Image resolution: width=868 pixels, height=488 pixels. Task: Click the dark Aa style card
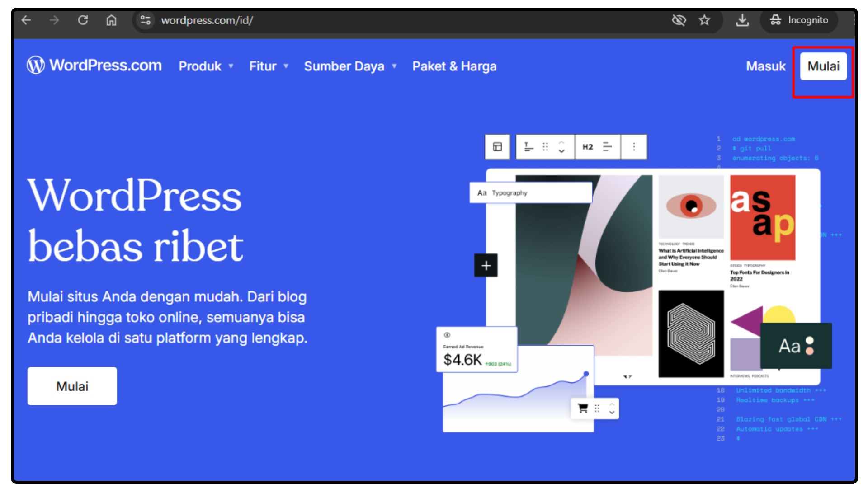tap(796, 346)
